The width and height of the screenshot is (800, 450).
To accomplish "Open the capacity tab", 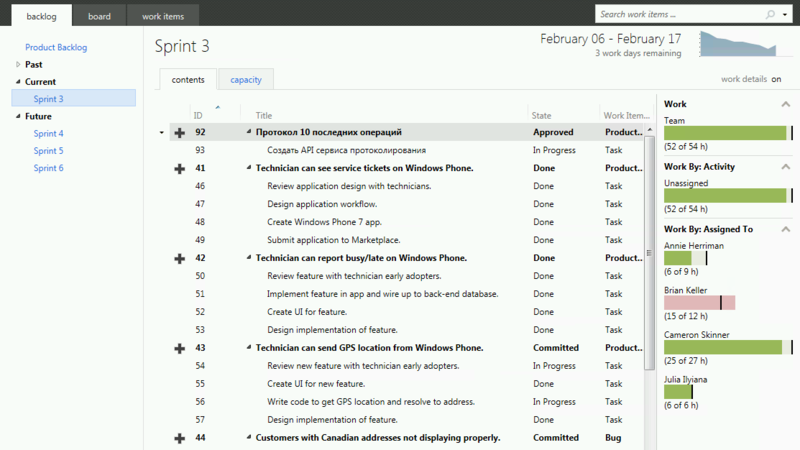I will pos(246,80).
